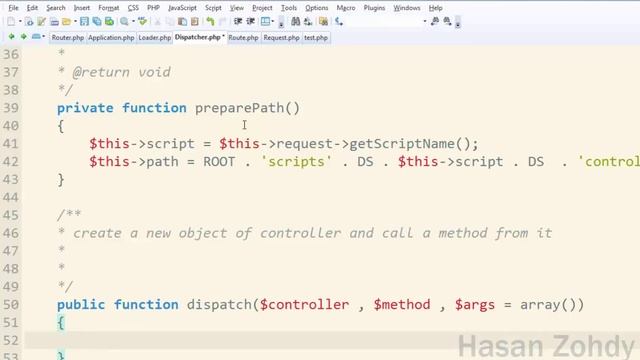
Task: Open the Plugins menu
Action: coord(374,8)
